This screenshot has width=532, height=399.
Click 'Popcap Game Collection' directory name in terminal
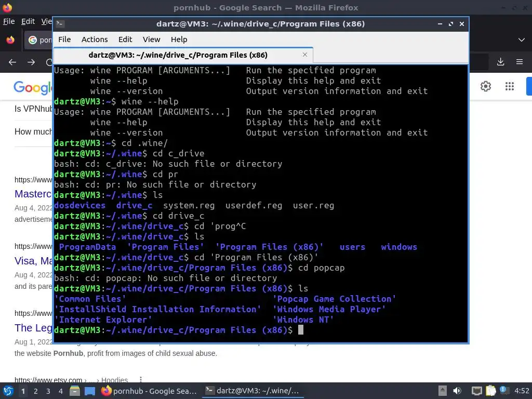tap(334, 299)
